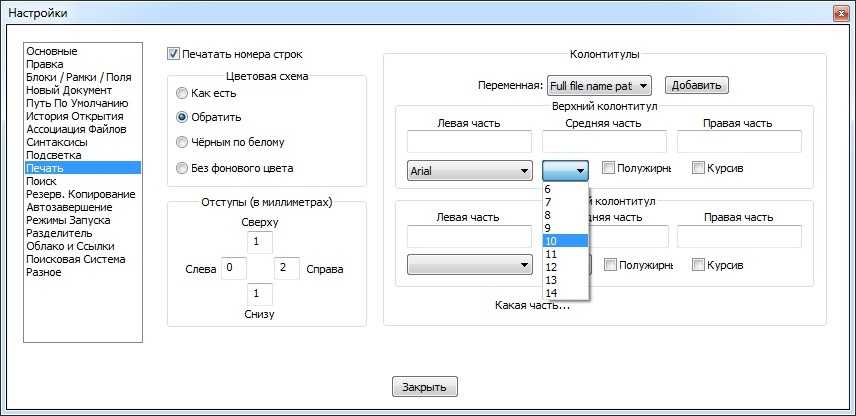Enable Курсив for the upper header
Image resolution: width=856 pixels, height=416 pixels.
(698, 168)
